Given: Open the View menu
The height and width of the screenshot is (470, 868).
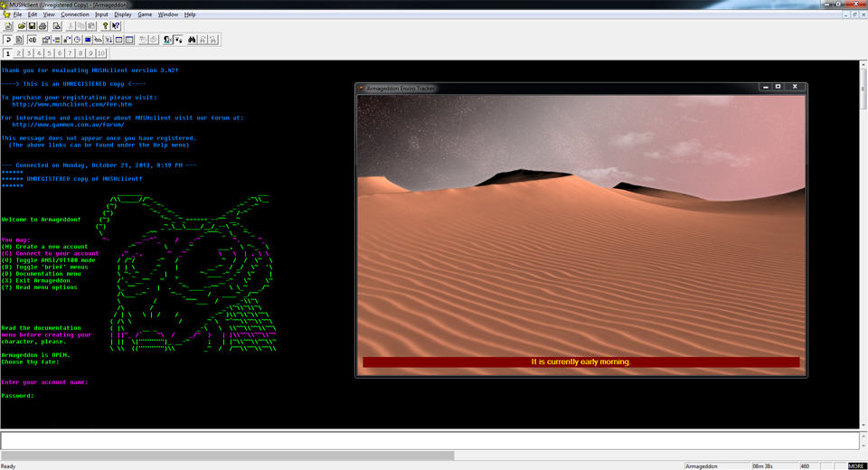Looking at the screenshot, I should pyautogui.click(x=49, y=14).
